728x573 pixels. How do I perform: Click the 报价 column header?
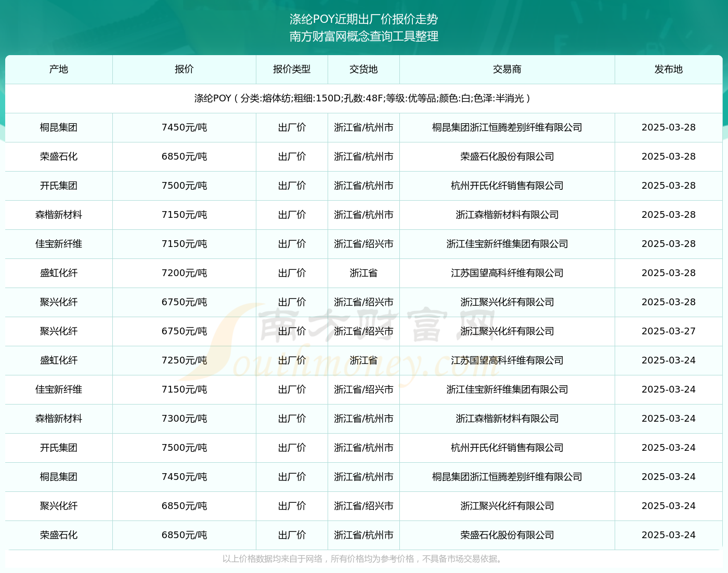(184, 69)
